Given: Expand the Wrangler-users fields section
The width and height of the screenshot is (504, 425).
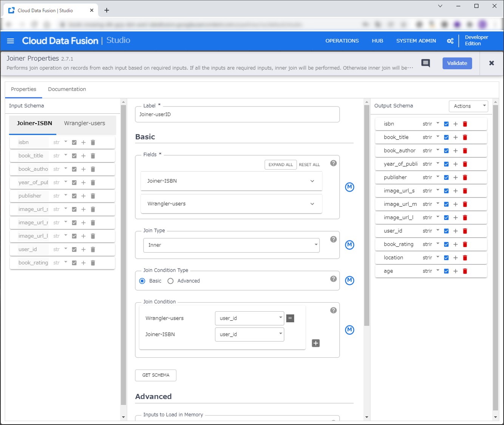Looking at the screenshot, I should [231, 204].
